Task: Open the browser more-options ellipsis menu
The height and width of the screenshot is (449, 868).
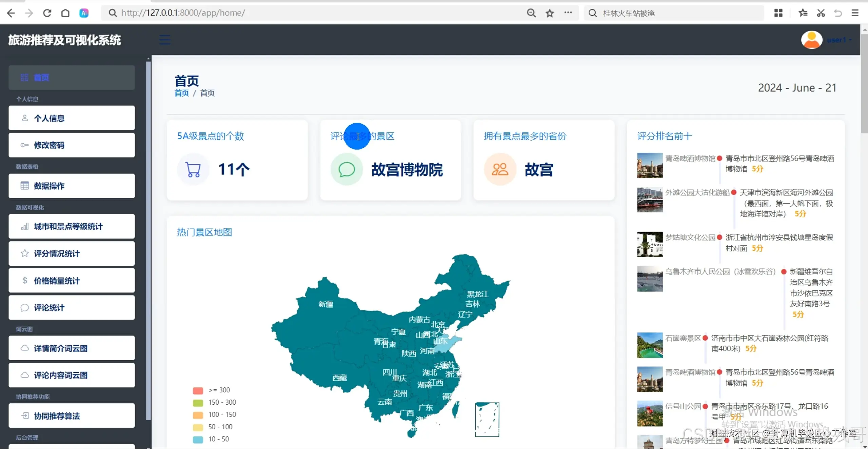Action: pyautogui.click(x=568, y=13)
